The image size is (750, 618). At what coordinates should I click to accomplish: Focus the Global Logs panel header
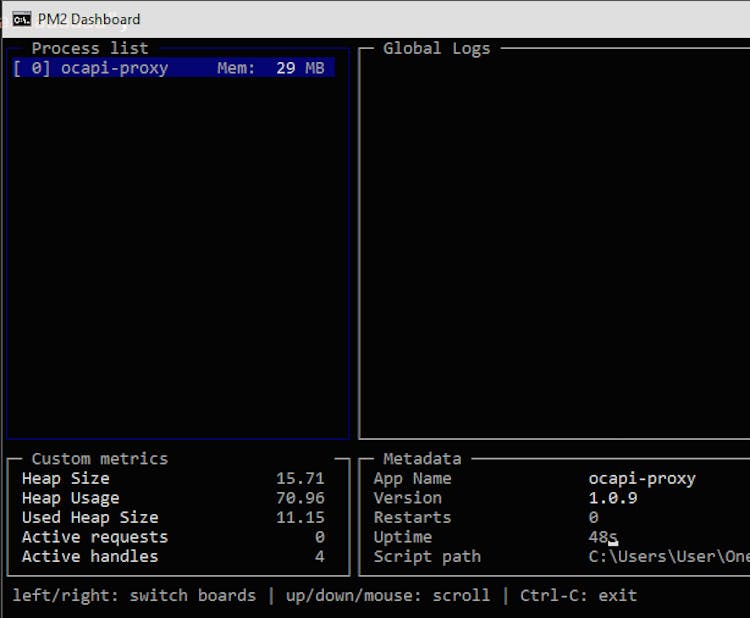coord(437,48)
